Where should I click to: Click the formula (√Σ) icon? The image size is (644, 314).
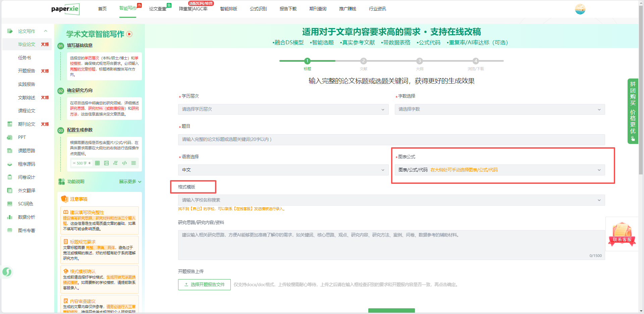pos(115,163)
